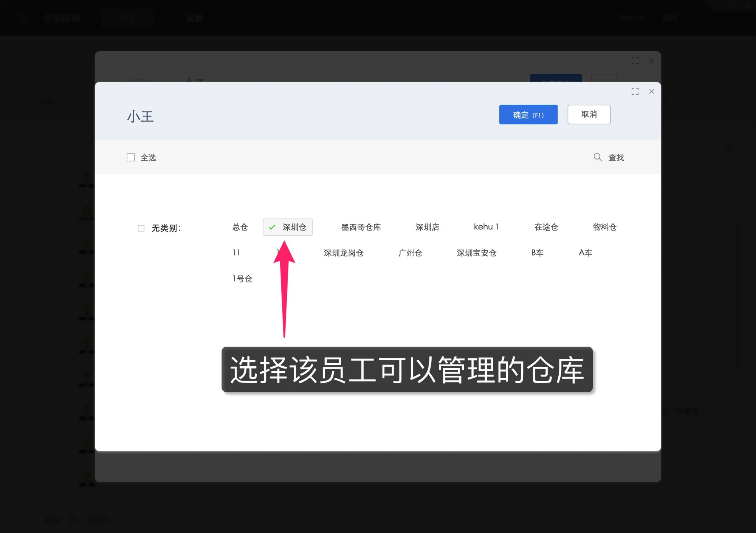Close the background employee window

pyautogui.click(x=652, y=60)
